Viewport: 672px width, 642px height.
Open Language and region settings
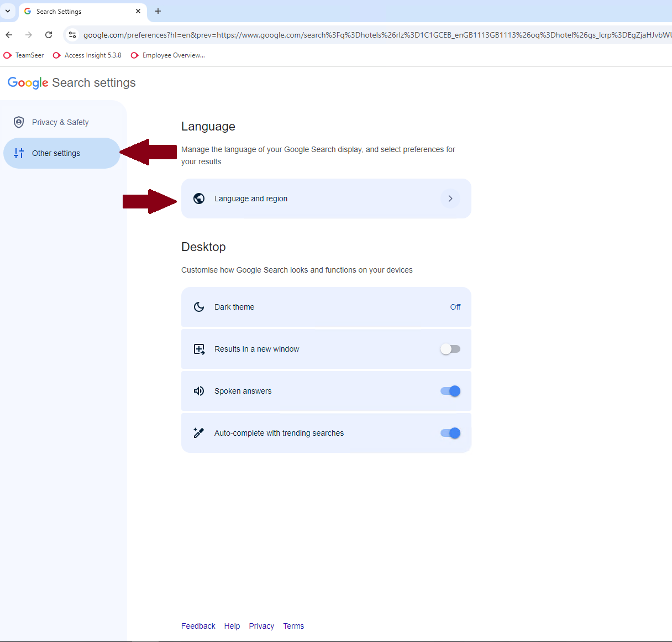326,199
